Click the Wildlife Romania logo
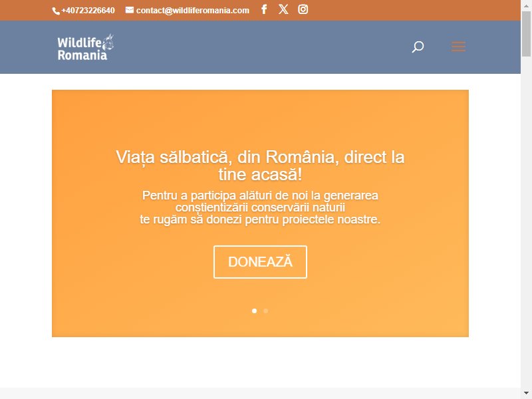The image size is (532, 399). (82, 48)
